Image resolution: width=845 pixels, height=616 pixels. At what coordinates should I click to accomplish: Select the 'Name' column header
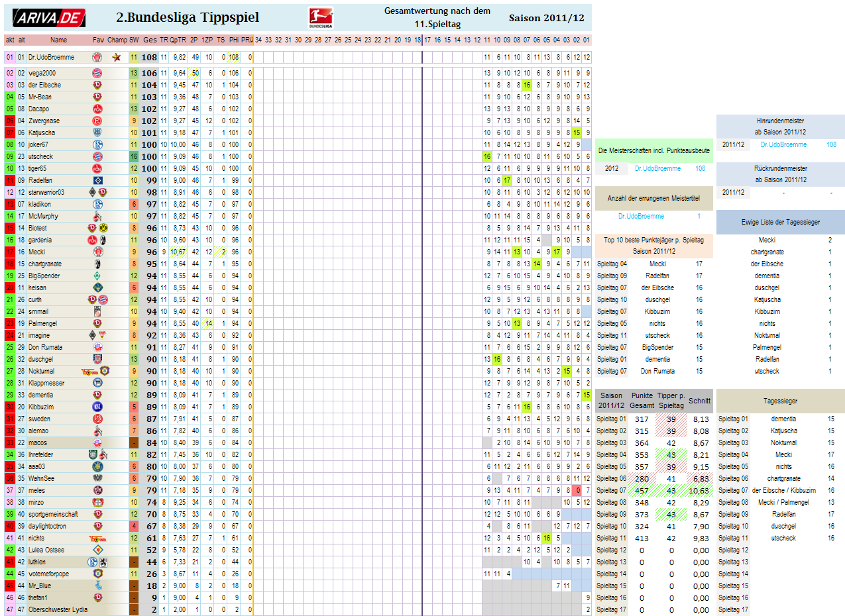[58, 40]
